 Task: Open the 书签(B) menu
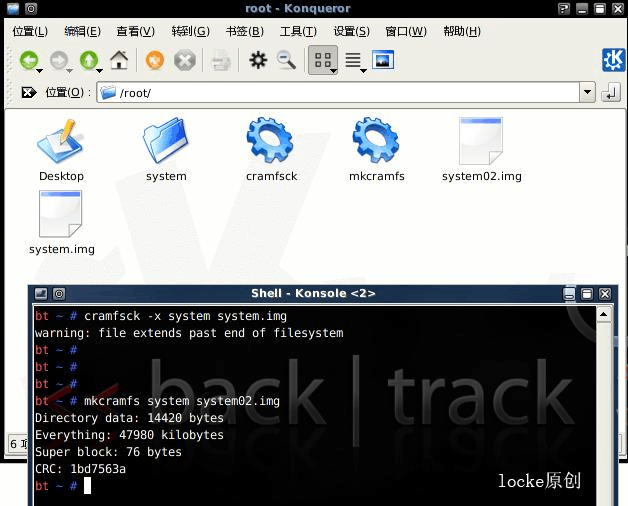coord(245,31)
